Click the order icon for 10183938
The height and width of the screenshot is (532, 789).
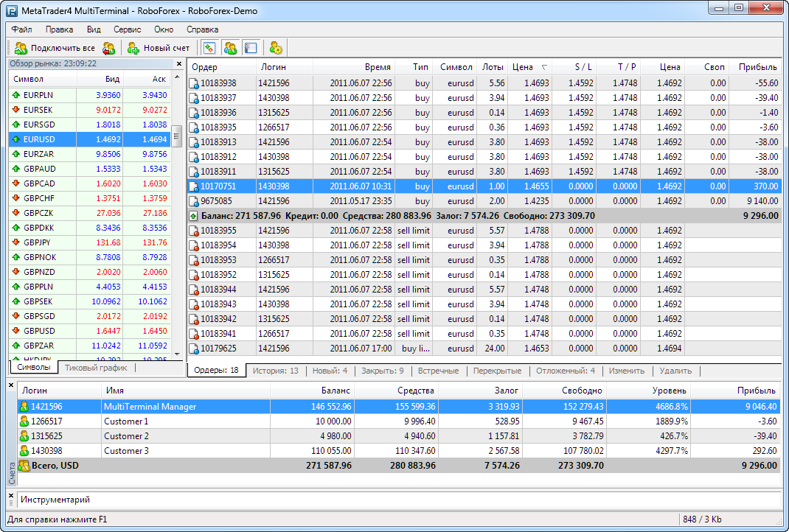click(x=195, y=83)
